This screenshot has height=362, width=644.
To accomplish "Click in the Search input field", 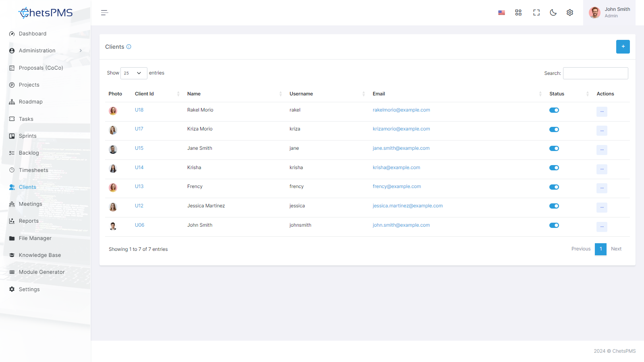I will [x=595, y=73].
